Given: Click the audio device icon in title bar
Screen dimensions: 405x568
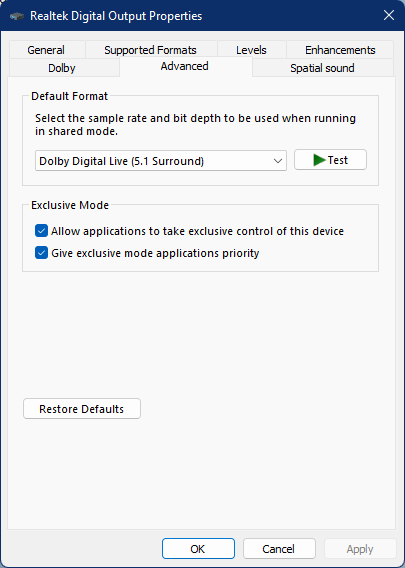Looking at the screenshot, I should 17,16.
